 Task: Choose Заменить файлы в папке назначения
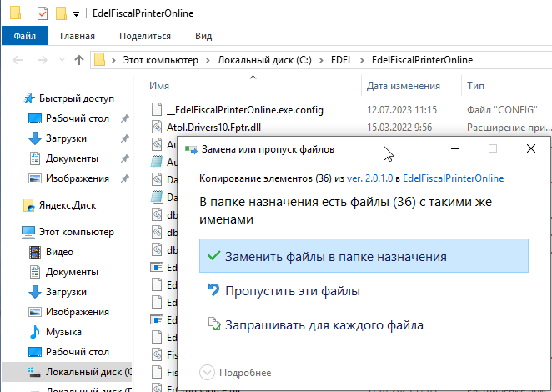pos(364,256)
